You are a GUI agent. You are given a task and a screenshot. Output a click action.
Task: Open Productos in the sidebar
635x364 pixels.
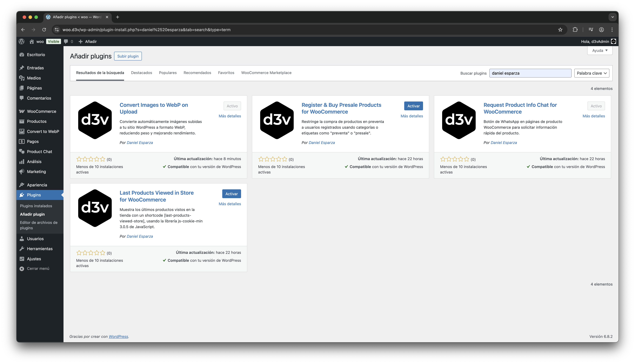[x=40, y=121]
